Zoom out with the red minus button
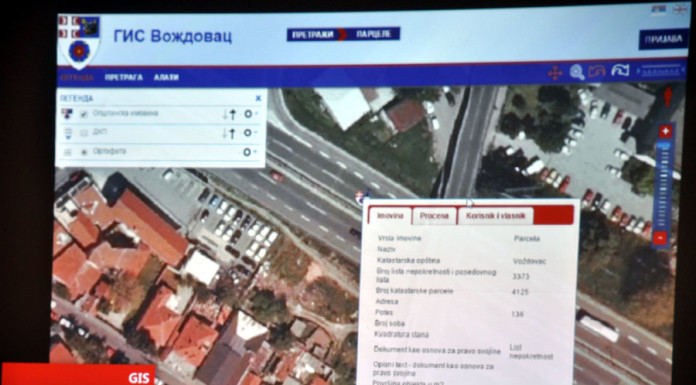696x385 pixels. [660, 238]
